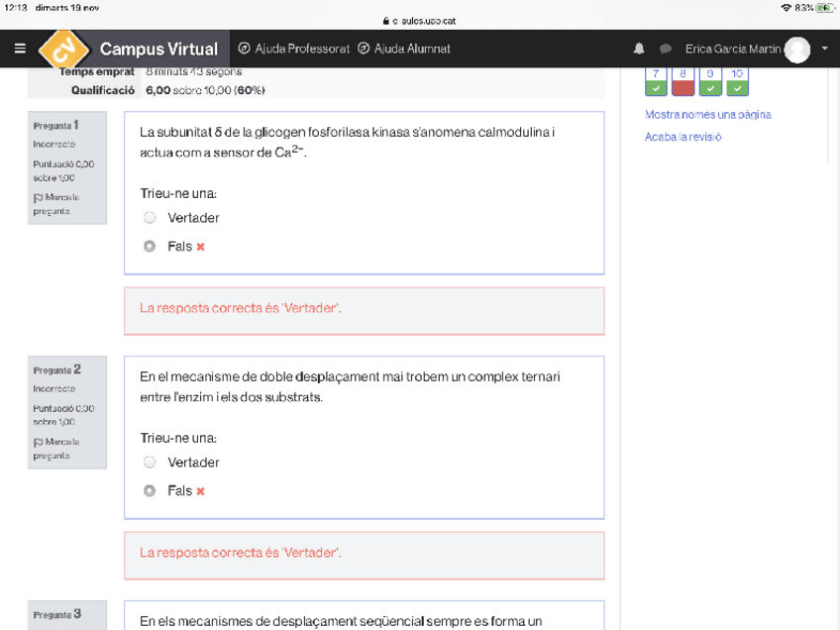Flag Pregunta 2 with Marca la pregunta

click(56, 449)
